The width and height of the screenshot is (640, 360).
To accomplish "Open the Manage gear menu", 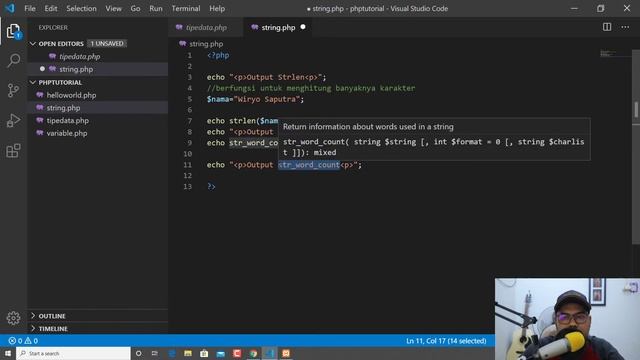I will [x=13, y=318].
